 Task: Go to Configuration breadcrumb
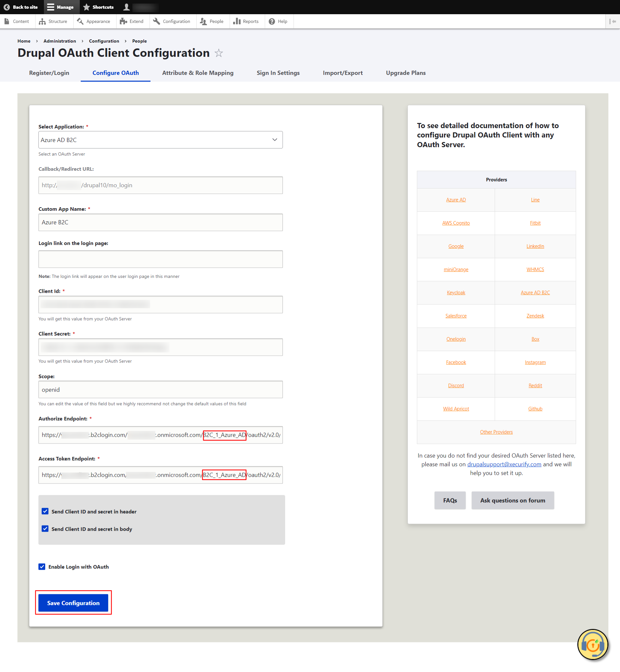[x=104, y=41]
